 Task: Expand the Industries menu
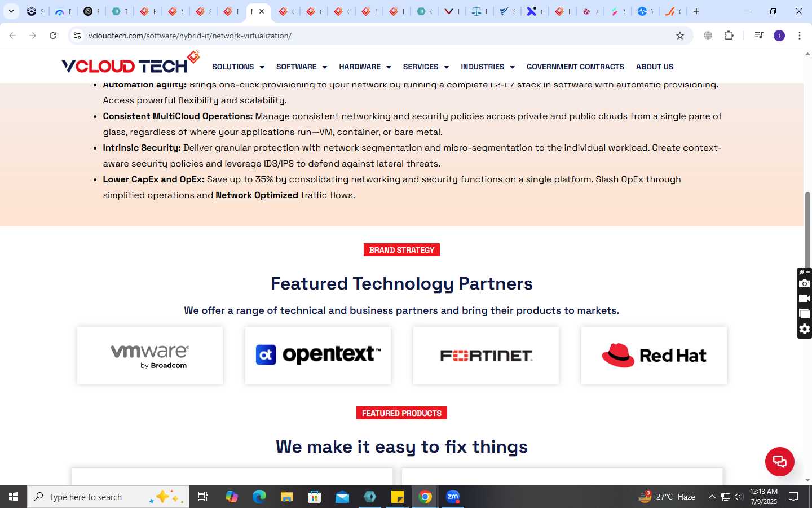488,67
